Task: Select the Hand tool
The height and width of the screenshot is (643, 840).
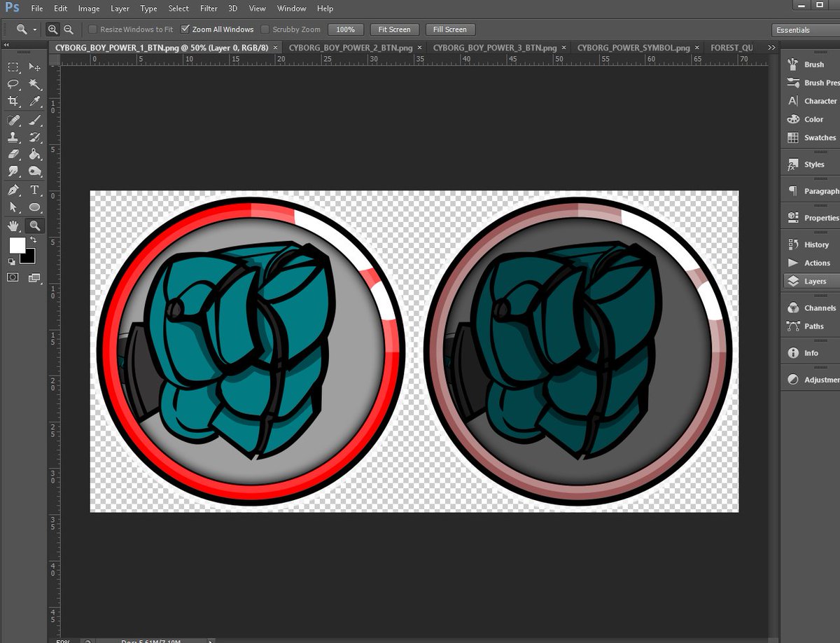Action: pos(13,226)
